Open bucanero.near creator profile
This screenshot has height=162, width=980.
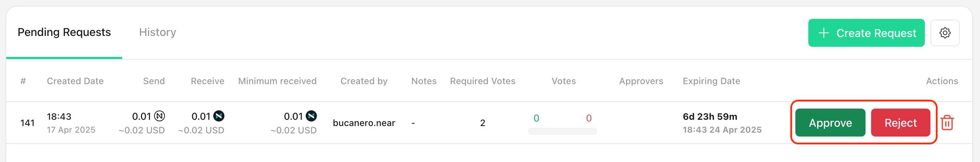pyautogui.click(x=364, y=123)
